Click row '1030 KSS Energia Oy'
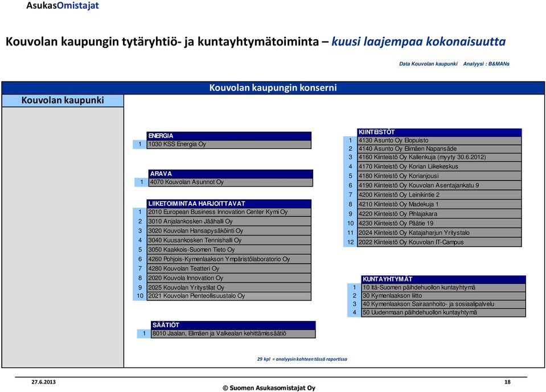The width and height of the screenshot is (546, 392). 229,144
